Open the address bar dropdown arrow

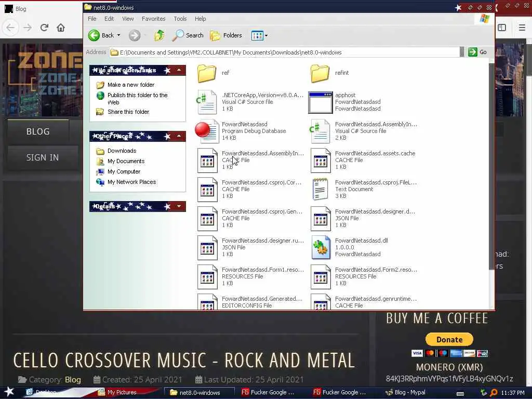coord(462,52)
